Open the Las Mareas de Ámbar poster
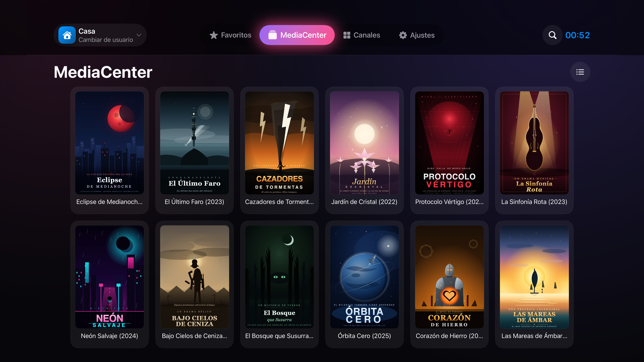644x362 pixels. (x=534, y=277)
